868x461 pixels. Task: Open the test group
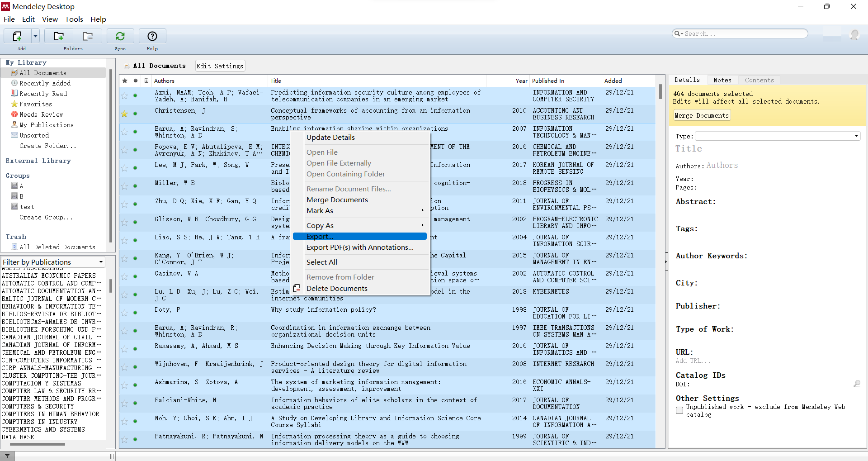pyautogui.click(x=27, y=207)
